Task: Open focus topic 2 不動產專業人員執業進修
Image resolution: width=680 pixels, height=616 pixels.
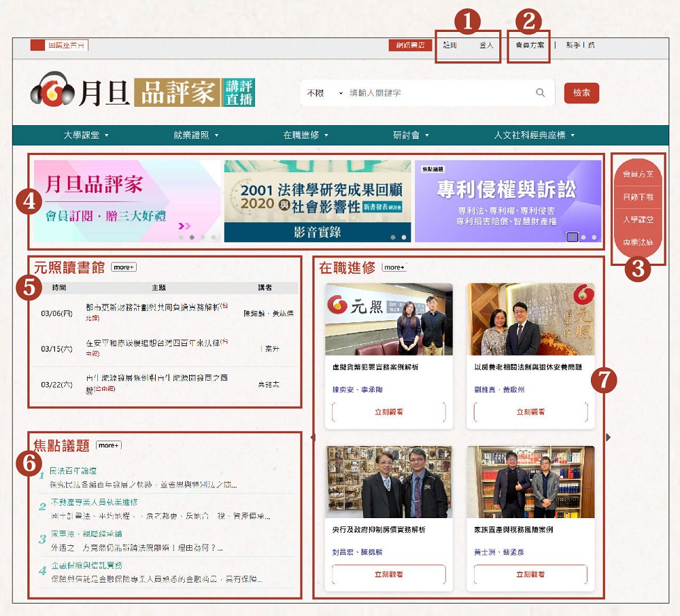Action: tap(94, 502)
